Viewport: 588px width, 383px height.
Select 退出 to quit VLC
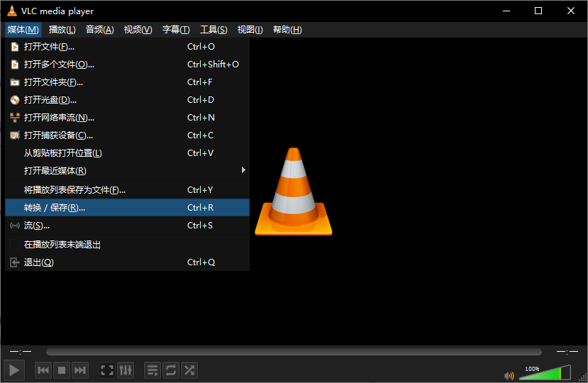pyautogui.click(x=39, y=262)
